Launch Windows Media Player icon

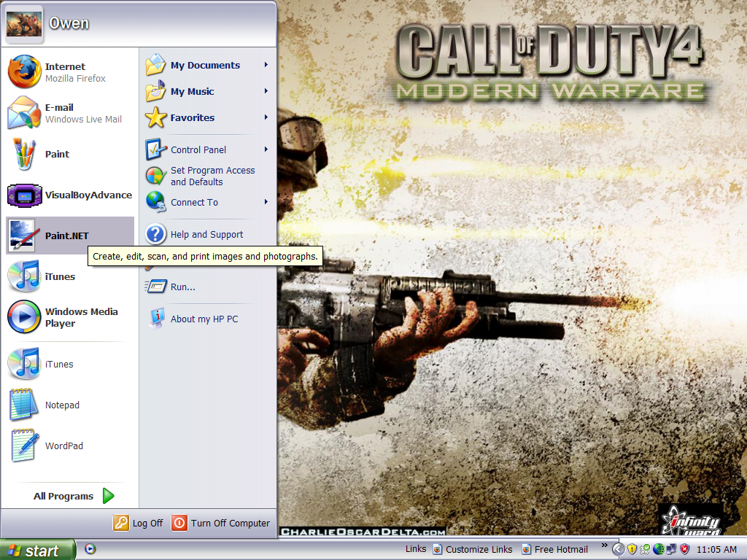[x=24, y=316]
